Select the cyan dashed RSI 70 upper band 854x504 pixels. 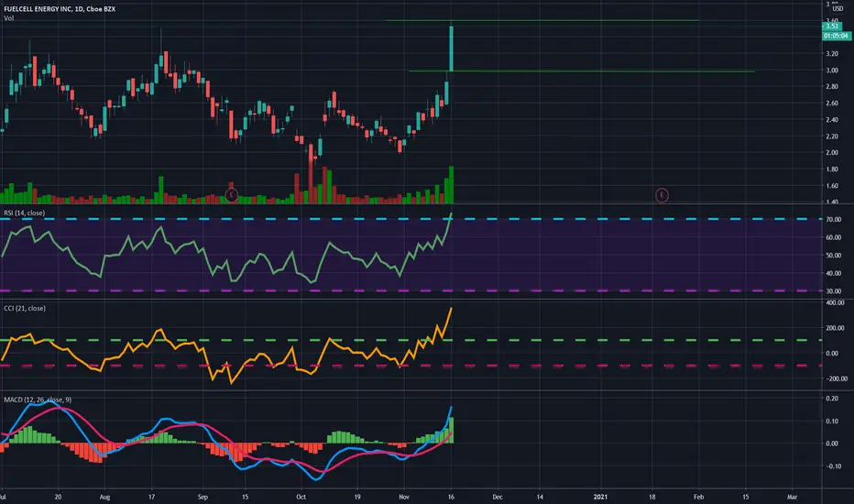pyautogui.click(x=411, y=219)
